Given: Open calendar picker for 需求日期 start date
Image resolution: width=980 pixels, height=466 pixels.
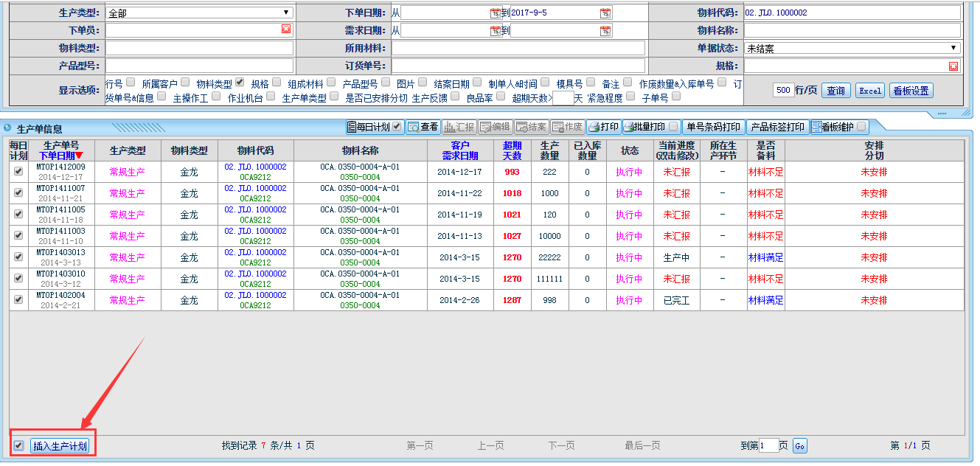Looking at the screenshot, I should coord(495,31).
